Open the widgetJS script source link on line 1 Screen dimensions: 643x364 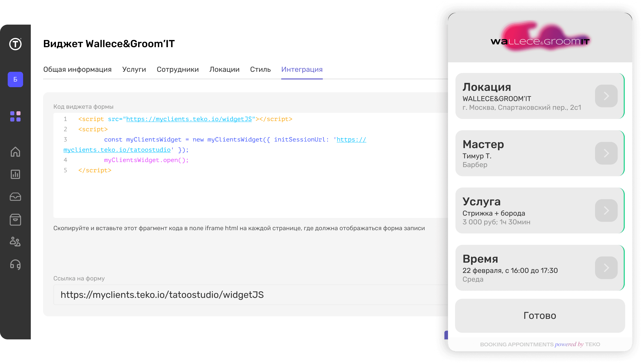pos(189,119)
